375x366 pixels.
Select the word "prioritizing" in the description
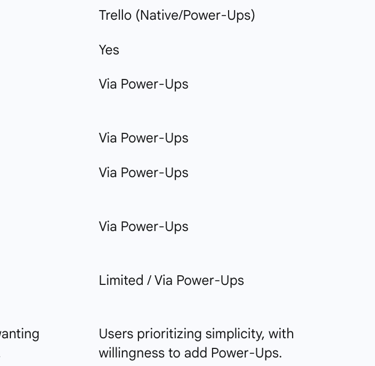[169, 334]
